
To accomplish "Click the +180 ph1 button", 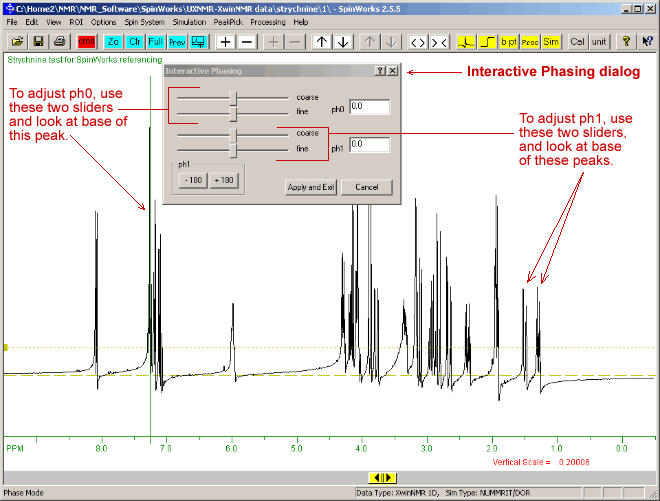I will click(x=224, y=181).
